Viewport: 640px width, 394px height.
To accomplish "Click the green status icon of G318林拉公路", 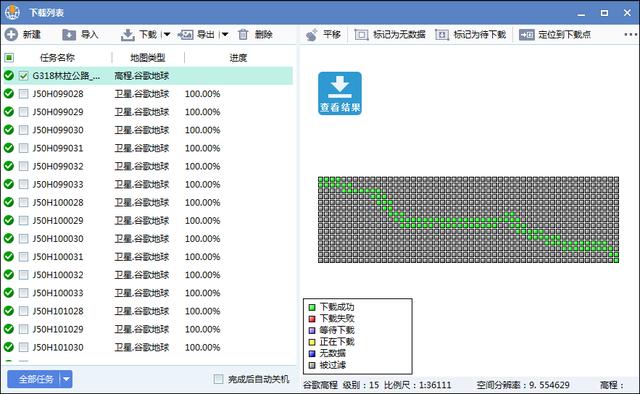I will click(x=9, y=76).
